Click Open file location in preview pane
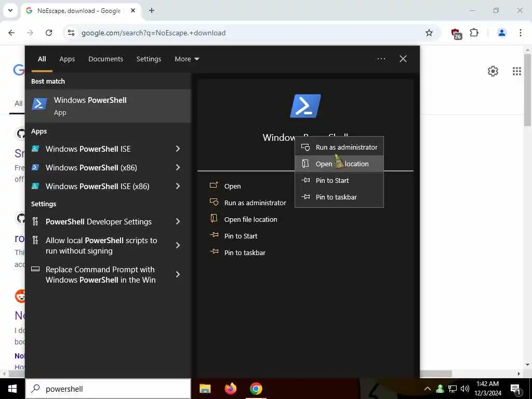The image size is (532, 399). [243, 219]
